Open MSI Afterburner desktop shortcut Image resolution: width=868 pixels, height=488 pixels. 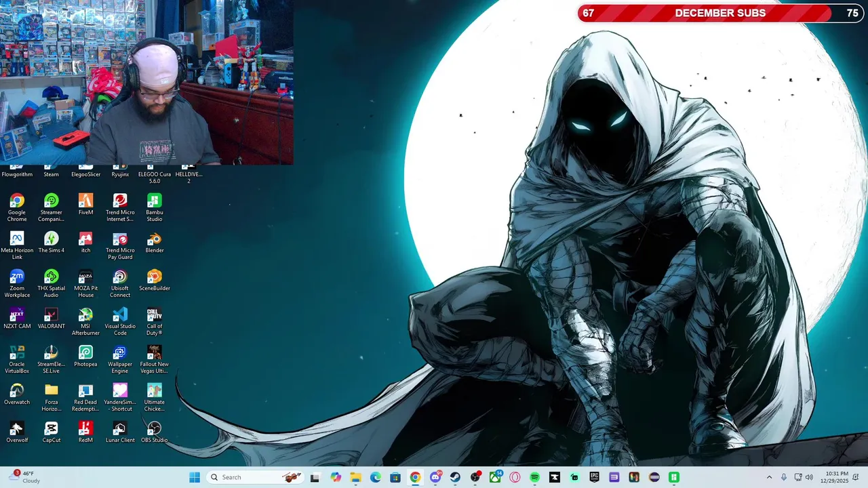[85, 321]
